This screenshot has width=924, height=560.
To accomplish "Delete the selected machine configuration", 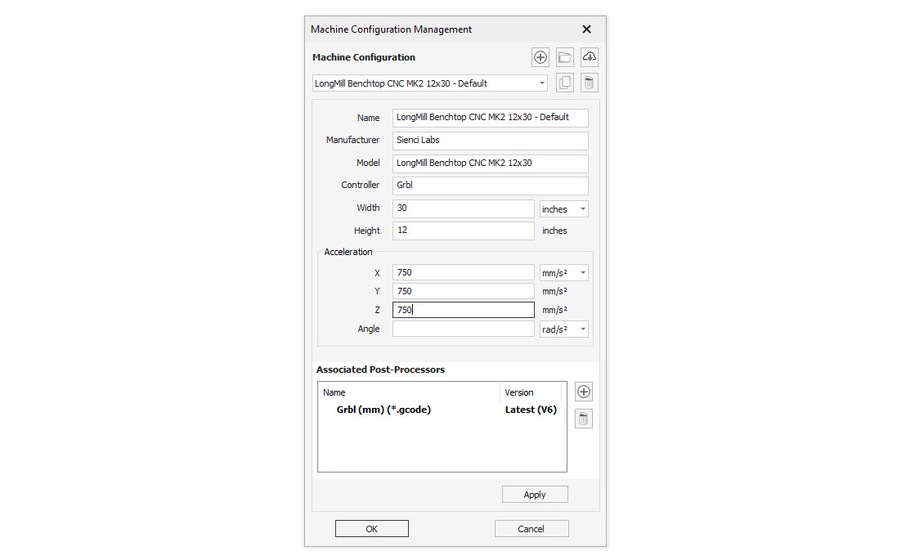I will coord(590,83).
